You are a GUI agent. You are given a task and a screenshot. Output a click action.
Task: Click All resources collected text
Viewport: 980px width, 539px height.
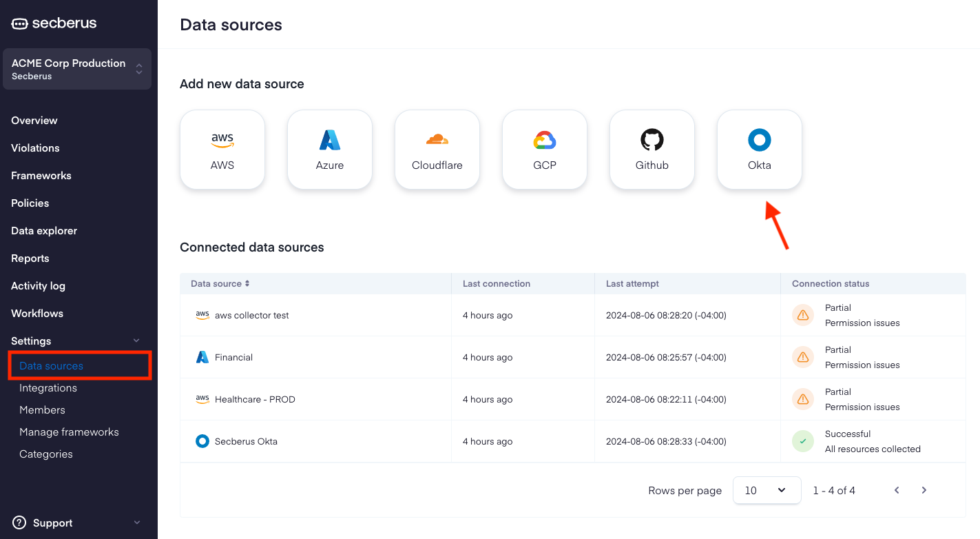[873, 449]
